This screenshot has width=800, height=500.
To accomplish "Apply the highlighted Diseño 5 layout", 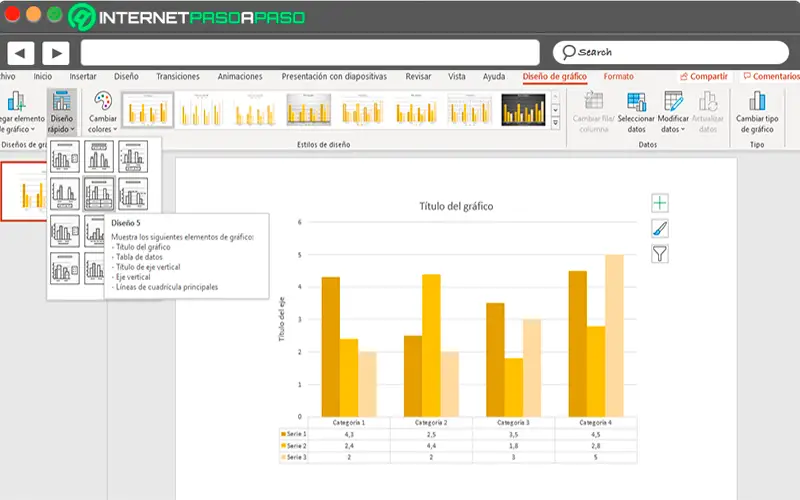I will 99,194.
